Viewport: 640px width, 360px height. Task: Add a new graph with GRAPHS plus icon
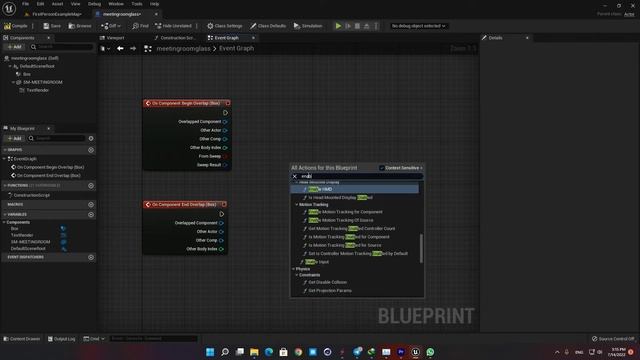point(91,150)
